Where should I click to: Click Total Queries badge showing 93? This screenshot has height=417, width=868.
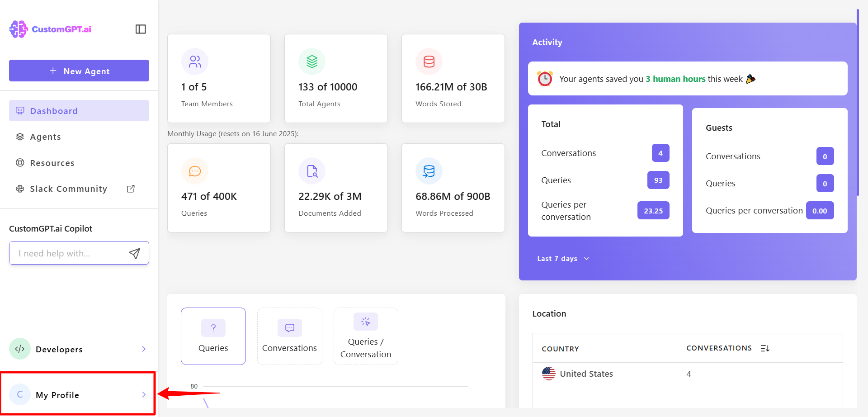[x=658, y=180]
